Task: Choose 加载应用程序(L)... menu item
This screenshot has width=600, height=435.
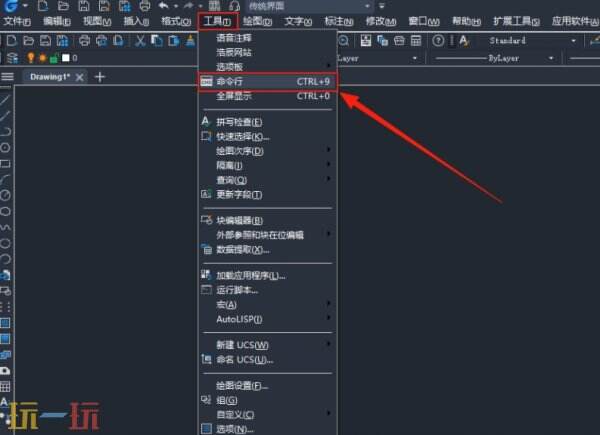Action: (267, 275)
